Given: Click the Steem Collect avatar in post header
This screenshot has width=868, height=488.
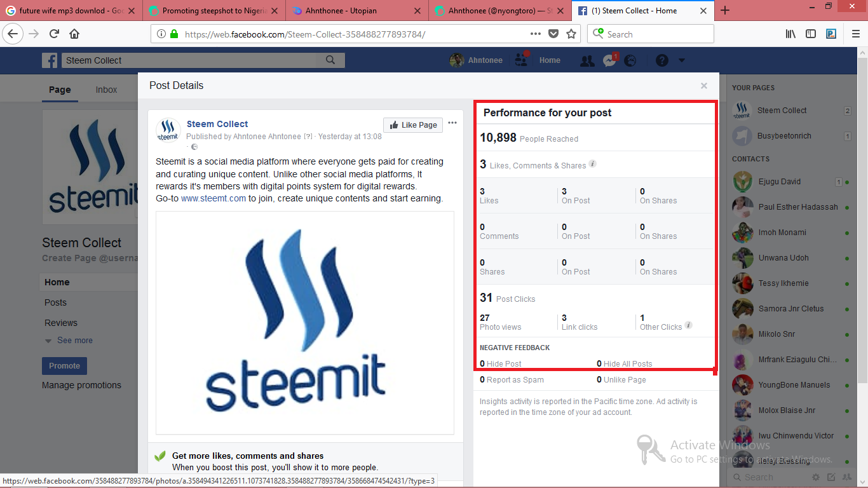Looking at the screenshot, I should [x=168, y=130].
